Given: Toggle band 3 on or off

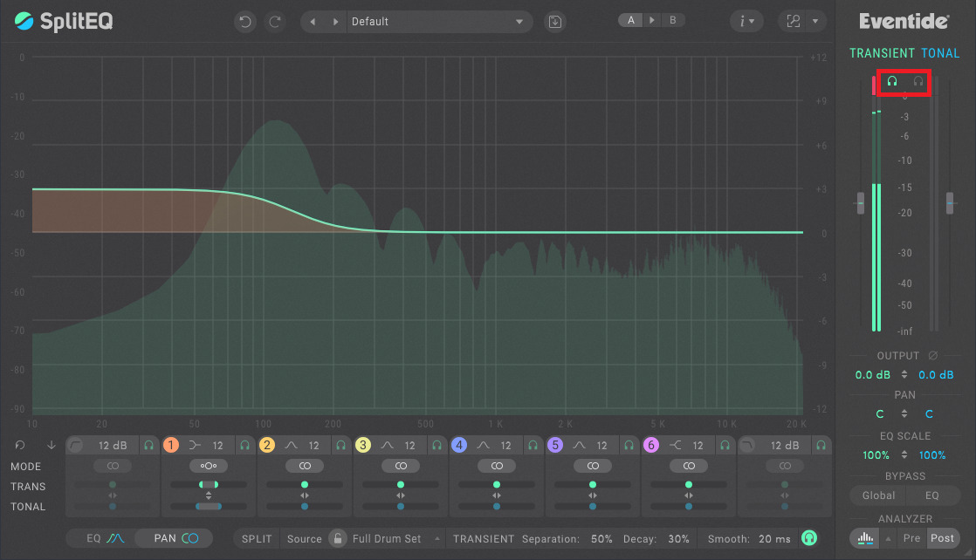Looking at the screenshot, I should pyautogui.click(x=363, y=445).
